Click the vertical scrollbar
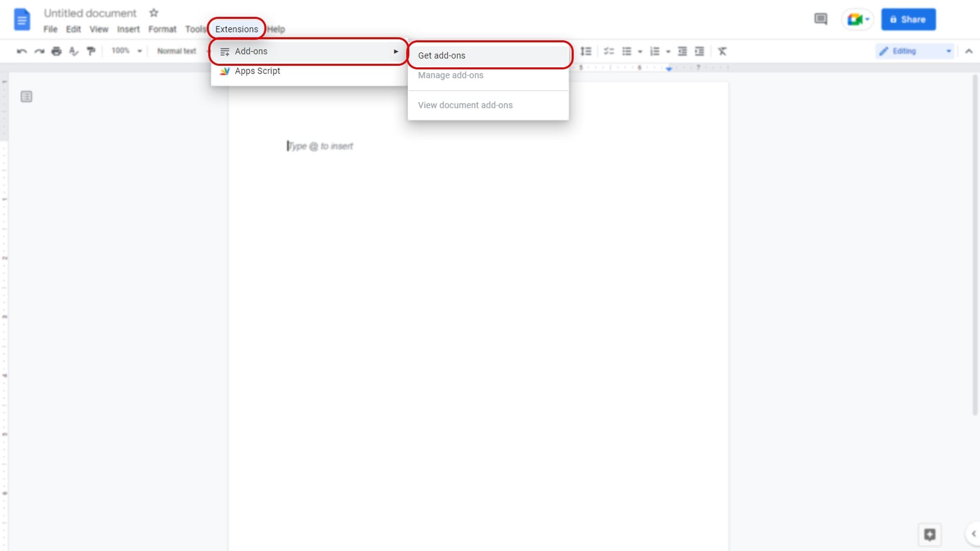980x551 pixels. [975, 245]
